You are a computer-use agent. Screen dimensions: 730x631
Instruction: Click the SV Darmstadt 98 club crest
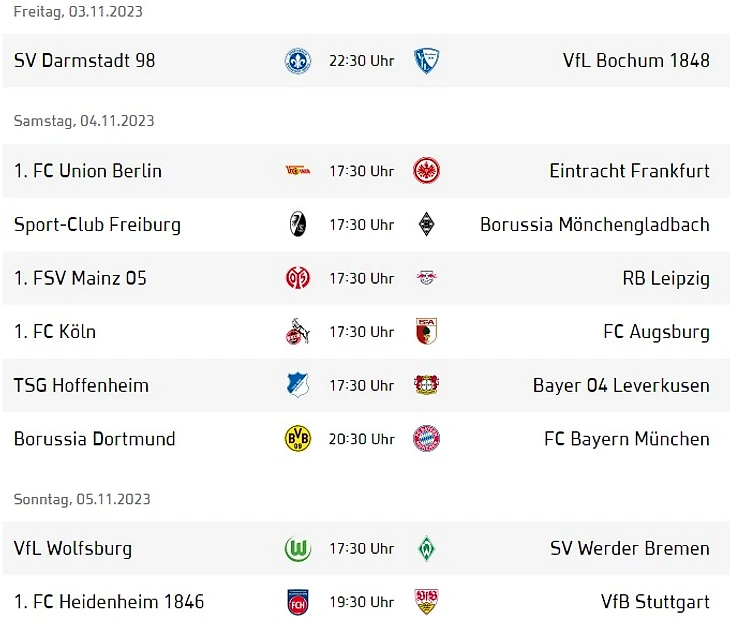[298, 61]
